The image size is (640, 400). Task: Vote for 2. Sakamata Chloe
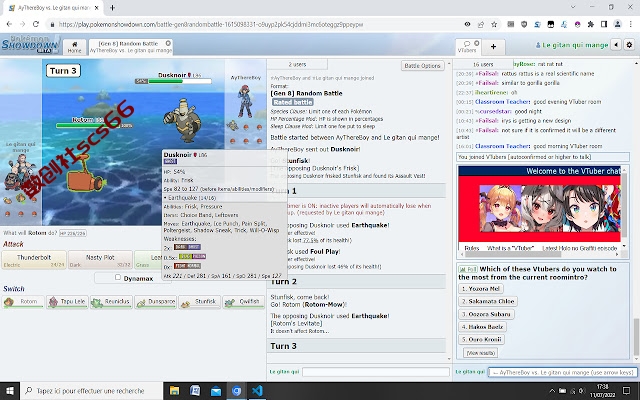(488, 301)
